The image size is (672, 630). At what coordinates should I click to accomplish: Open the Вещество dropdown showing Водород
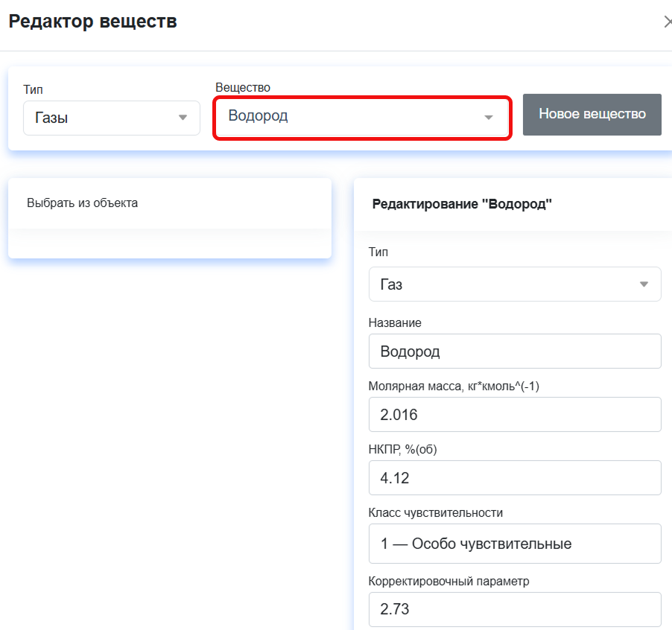362,117
